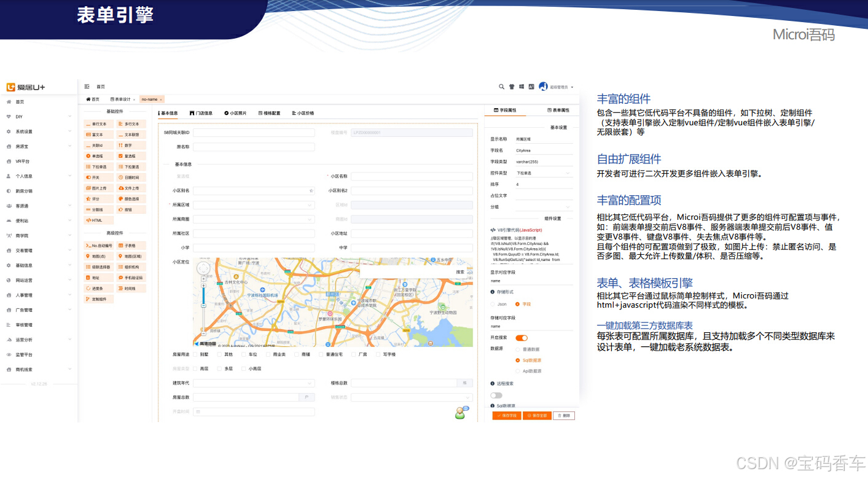The image size is (868, 479).
Task: Add the 单选框 radio component
Action: click(99, 156)
